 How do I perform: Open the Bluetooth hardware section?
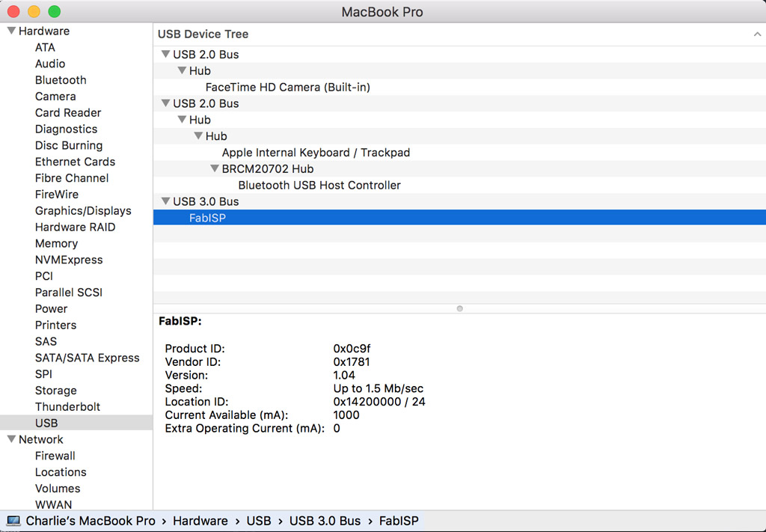click(61, 79)
